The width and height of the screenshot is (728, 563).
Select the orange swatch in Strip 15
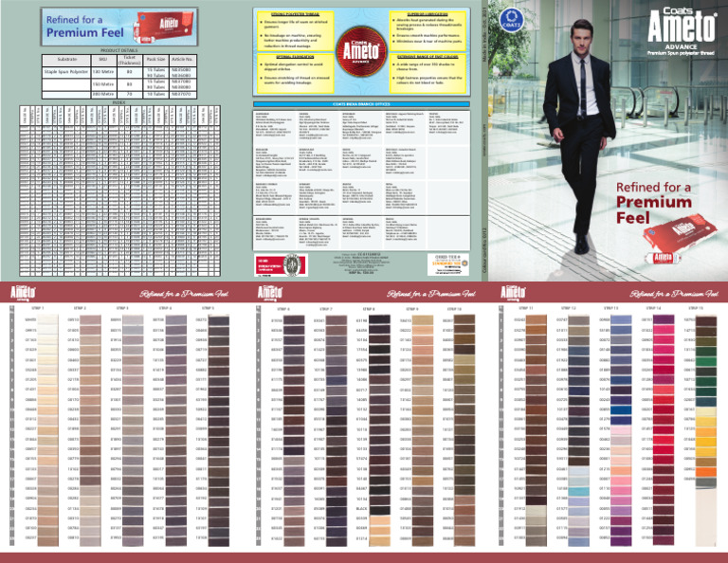tap(706, 473)
